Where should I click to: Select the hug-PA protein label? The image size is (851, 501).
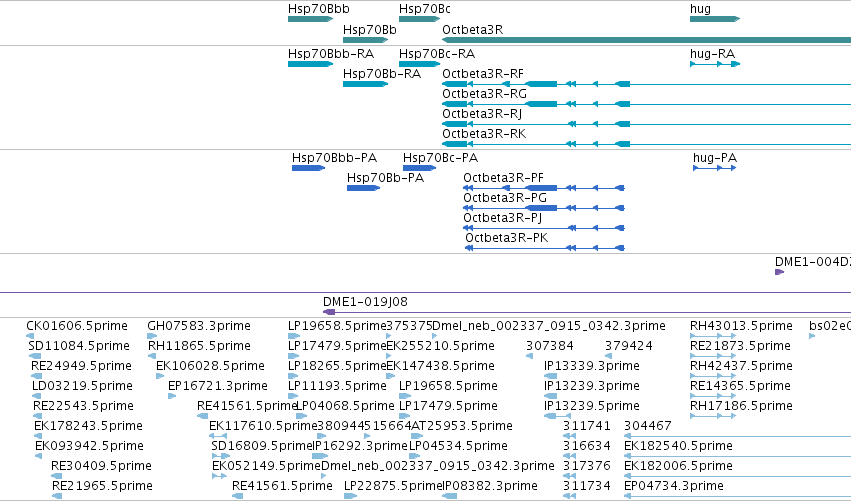[x=715, y=158]
